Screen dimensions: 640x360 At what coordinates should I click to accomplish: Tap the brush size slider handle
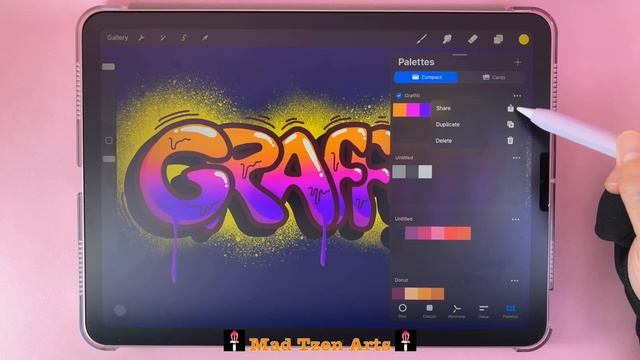pyautogui.click(x=108, y=67)
